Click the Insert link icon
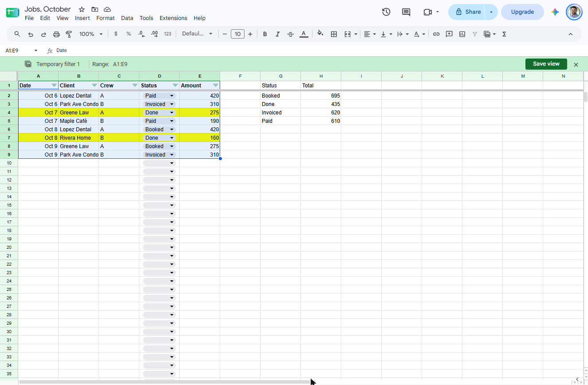588x385 pixels. point(436,34)
